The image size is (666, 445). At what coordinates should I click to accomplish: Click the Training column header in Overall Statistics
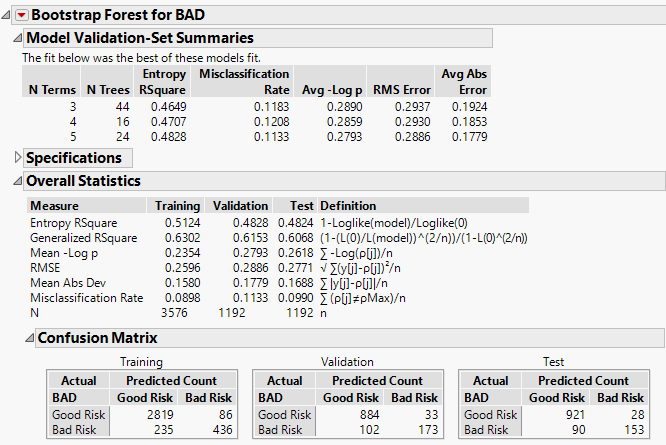tap(176, 206)
